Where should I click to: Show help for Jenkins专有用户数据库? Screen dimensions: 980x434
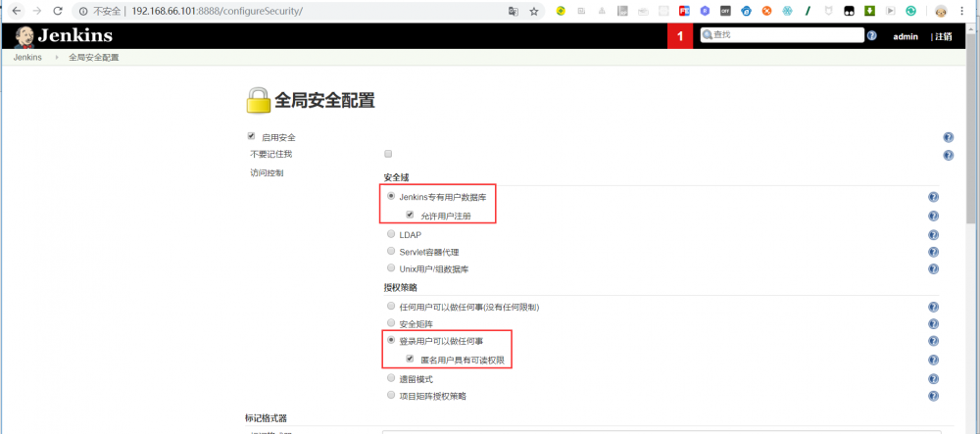[x=933, y=197]
